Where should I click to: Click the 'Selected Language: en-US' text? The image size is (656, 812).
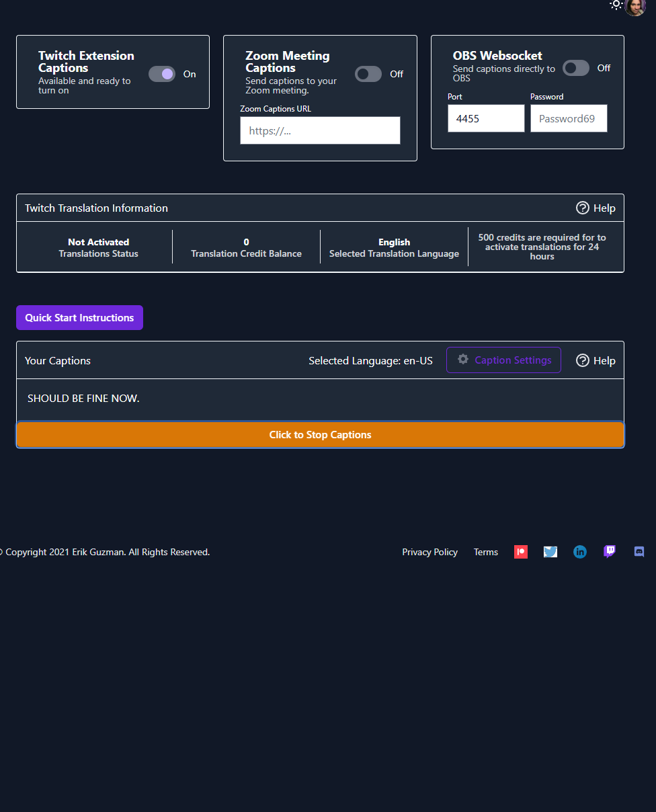pos(370,361)
